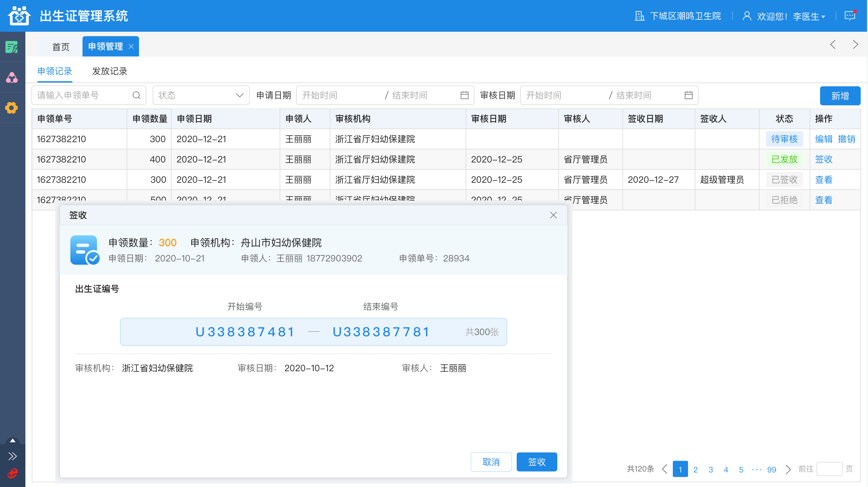Click the 共120条 total count text

[640, 469]
